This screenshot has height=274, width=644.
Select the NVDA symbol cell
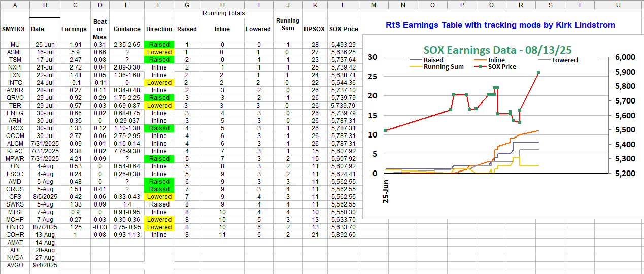15,258
